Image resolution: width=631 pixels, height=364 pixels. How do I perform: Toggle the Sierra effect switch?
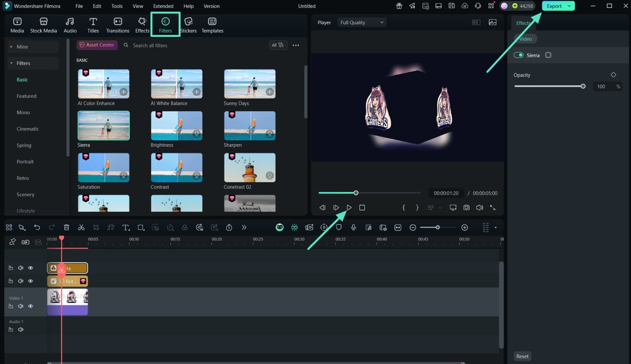point(519,55)
